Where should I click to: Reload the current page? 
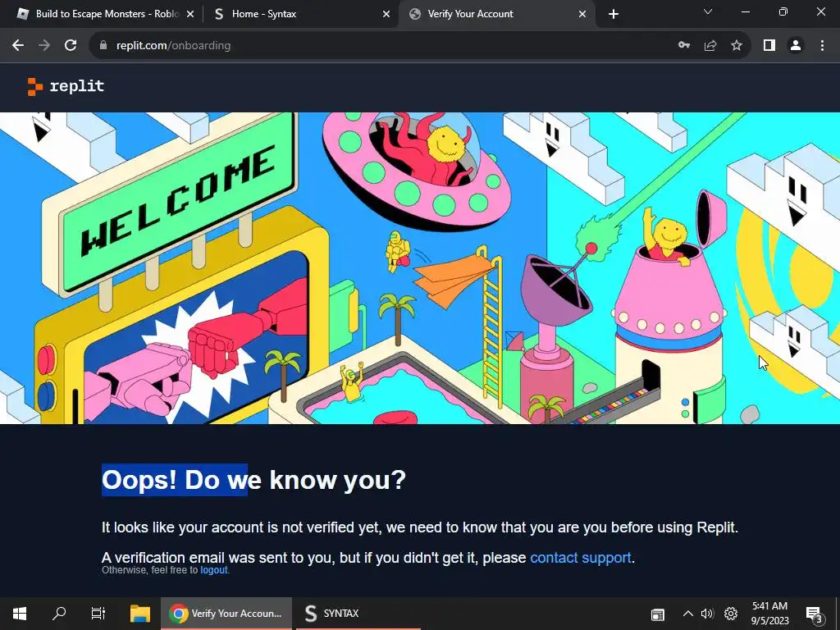pos(71,46)
